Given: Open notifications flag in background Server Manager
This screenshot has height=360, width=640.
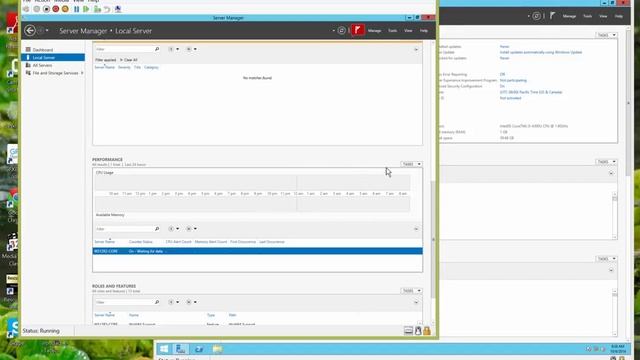Looking at the screenshot, I should pyautogui.click(x=552, y=16).
